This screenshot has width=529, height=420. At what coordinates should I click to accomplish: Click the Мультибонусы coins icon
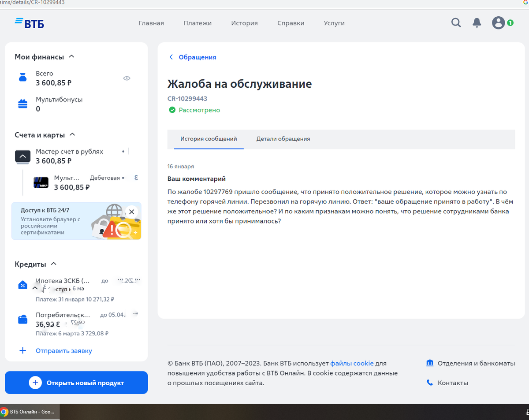tap(22, 104)
